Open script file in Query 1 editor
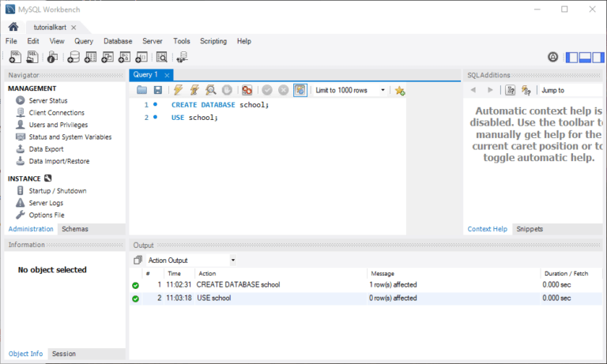This screenshot has width=607, height=364. point(141,90)
